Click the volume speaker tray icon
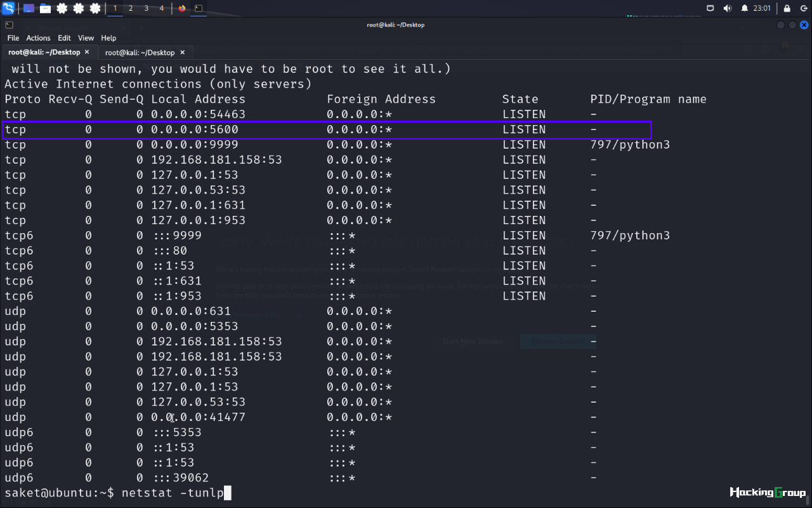812x508 pixels. point(727,8)
